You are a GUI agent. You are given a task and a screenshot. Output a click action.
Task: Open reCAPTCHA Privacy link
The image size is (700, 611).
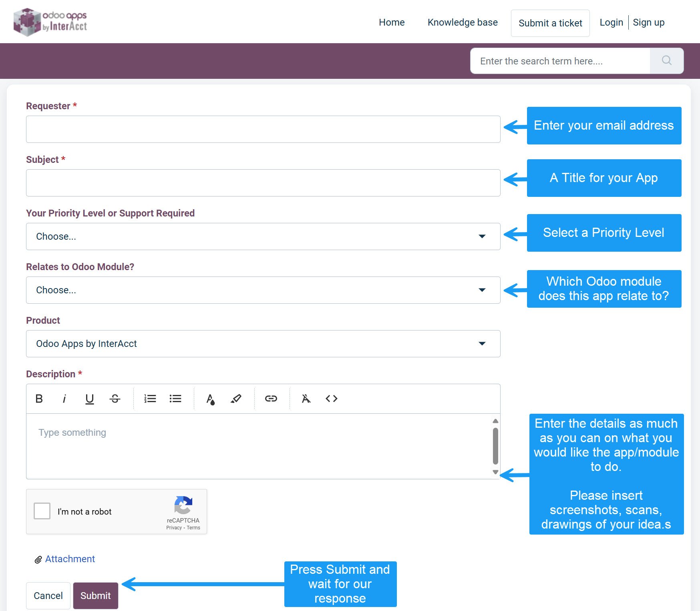[174, 528]
